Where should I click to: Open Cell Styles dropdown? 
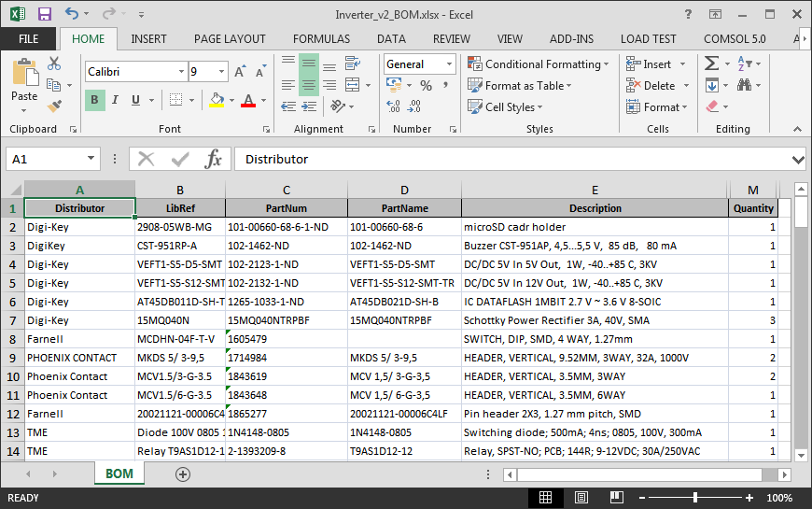pos(506,106)
